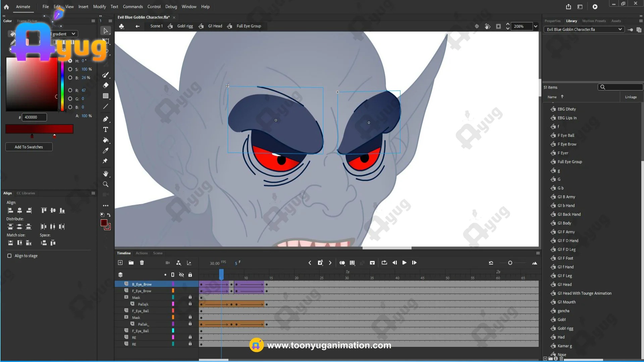This screenshot has height=362, width=644.
Task: Open the Modify menu
Action: pos(99,7)
